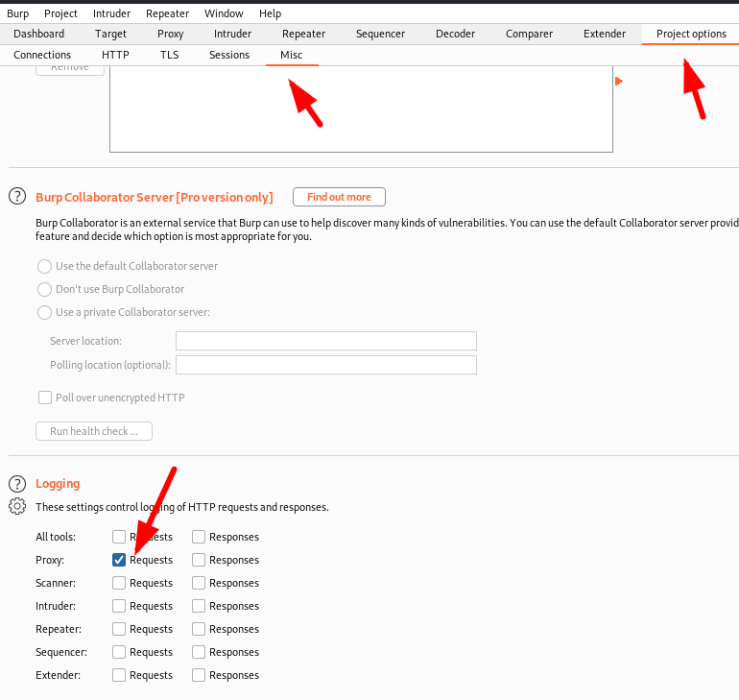This screenshot has height=700, width=739.
Task: Switch to the Target tab
Action: click(x=110, y=34)
